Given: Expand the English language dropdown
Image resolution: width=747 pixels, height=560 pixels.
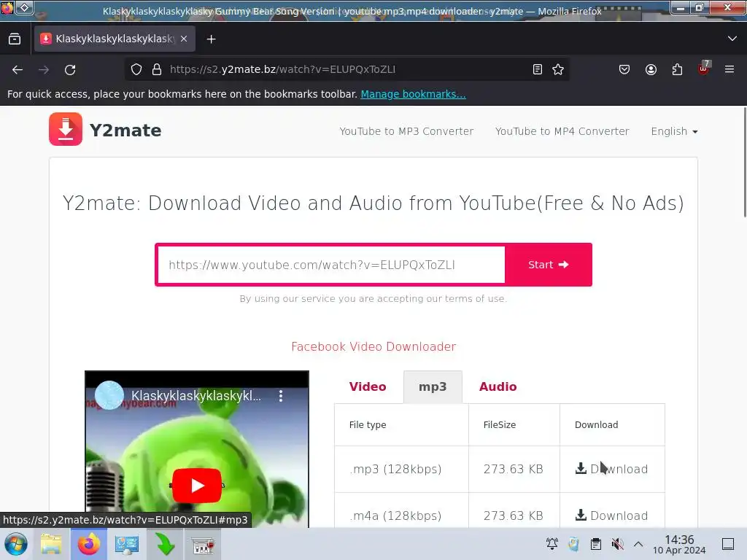Looking at the screenshot, I should coord(674,131).
